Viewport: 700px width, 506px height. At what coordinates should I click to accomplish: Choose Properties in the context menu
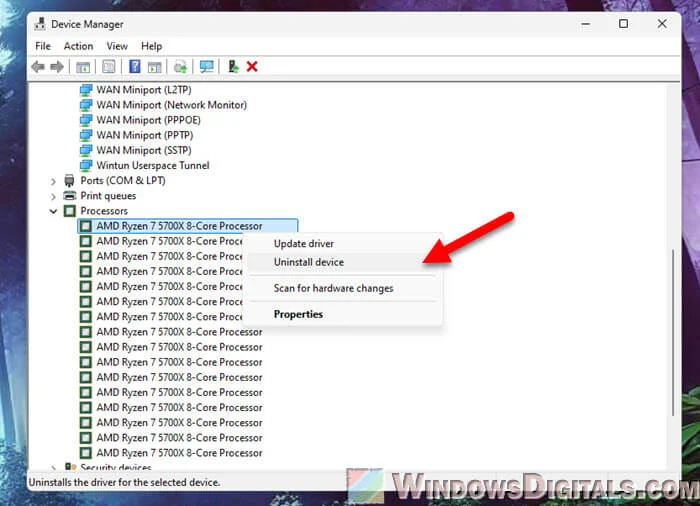(x=343, y=314)
